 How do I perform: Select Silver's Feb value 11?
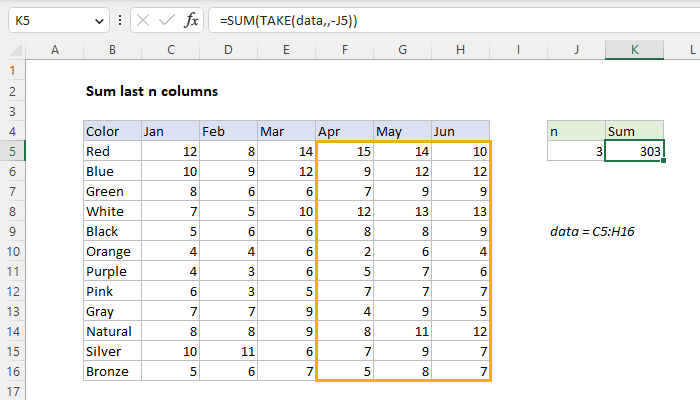coord(229,351)
